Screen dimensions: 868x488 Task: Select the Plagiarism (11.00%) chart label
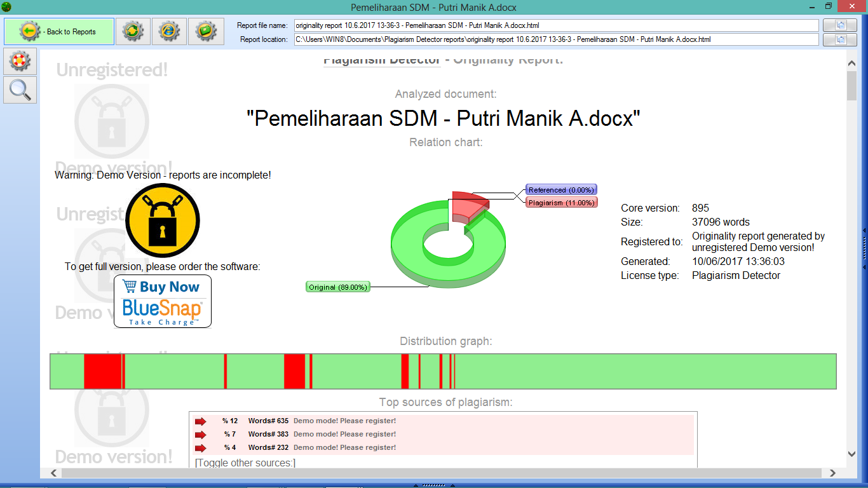click(x=562, y=203)
